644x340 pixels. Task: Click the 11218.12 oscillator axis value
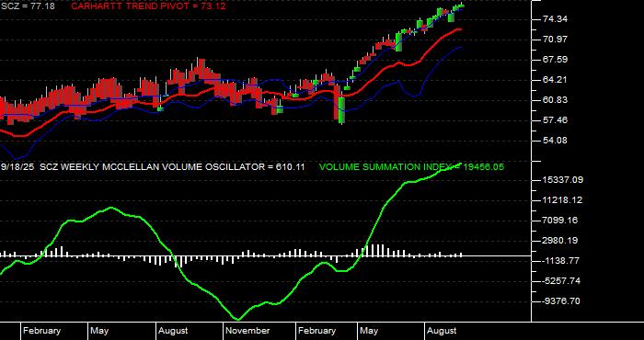click(563, 200)
